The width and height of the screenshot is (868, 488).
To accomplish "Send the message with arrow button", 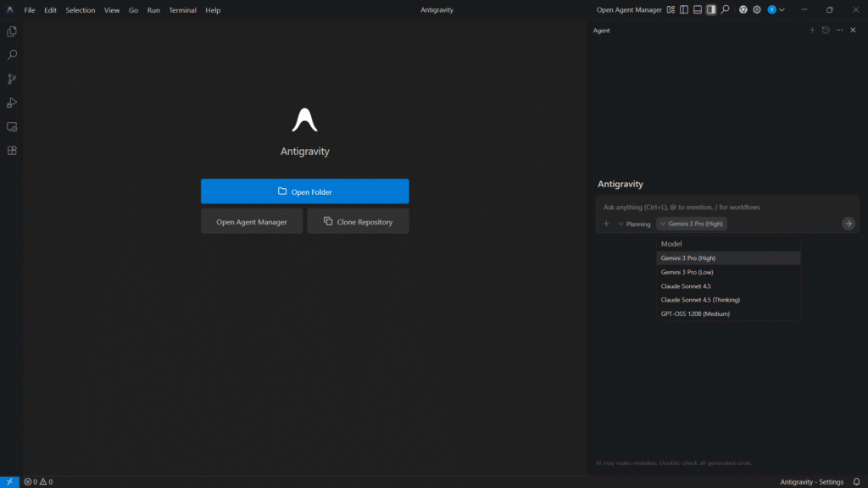I will click(848, 224).
